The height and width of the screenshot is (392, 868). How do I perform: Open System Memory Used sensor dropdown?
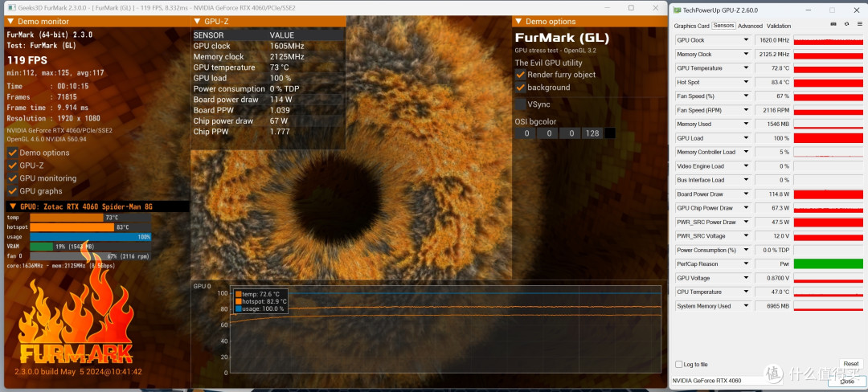click(746, 306)
